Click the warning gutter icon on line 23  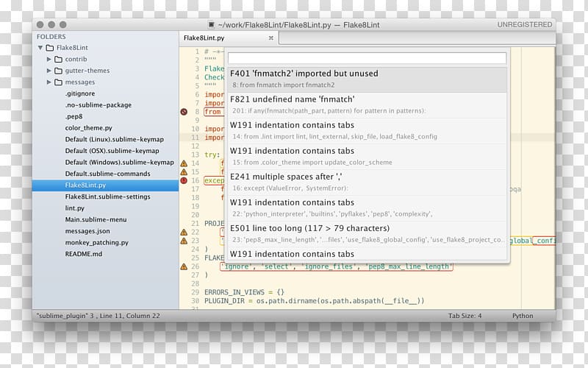pos(184,241)
